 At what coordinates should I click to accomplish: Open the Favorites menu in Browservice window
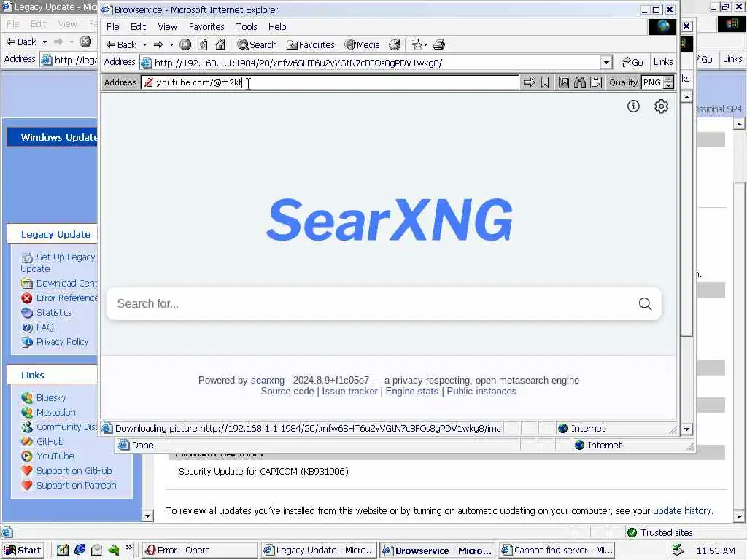pyautogui.click(x=206, y=27)
